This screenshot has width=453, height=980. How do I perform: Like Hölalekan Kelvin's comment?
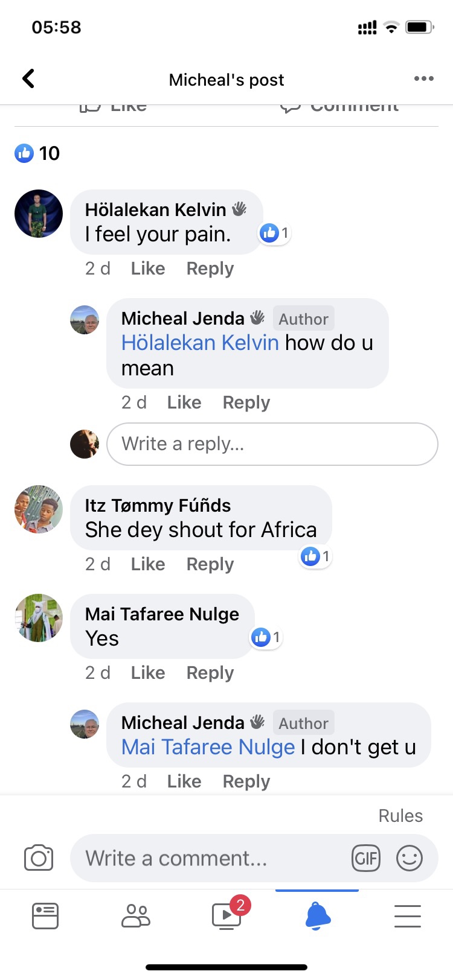148,269
